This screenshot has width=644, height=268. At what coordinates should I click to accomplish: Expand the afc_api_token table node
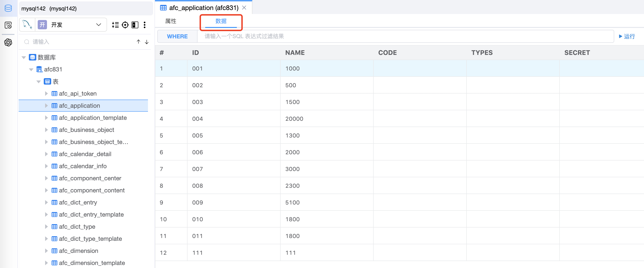point(46,94)
